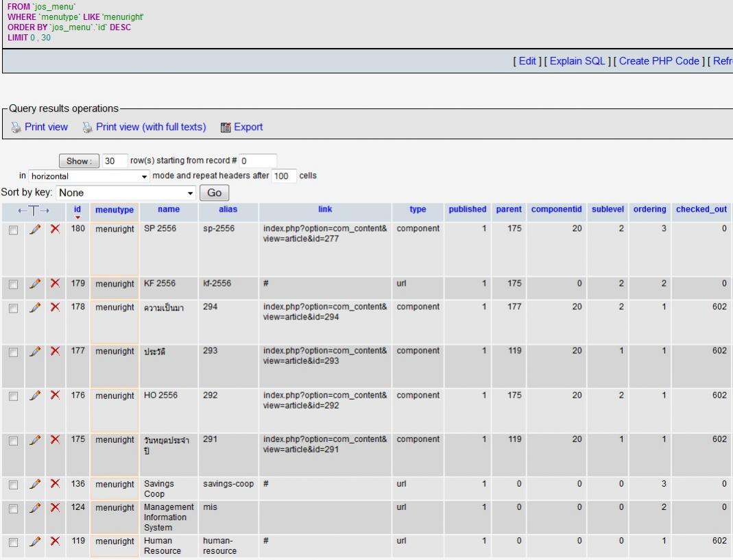The height and width of the screenshot is (560, 733).
Task: Tick the checkbox for row id 180
Action: point(14,230)
